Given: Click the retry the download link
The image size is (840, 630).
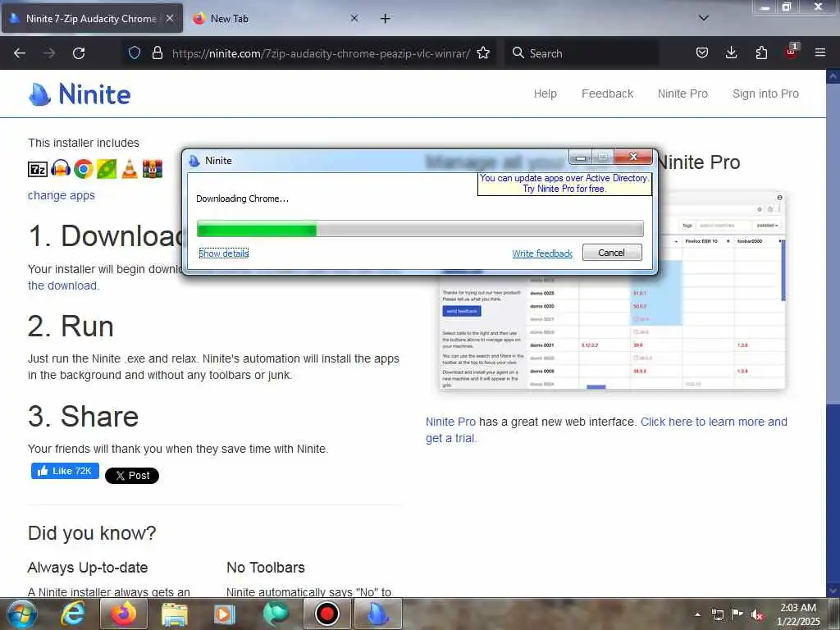Looking at the screenshot, I should click(x=63, y=285).
